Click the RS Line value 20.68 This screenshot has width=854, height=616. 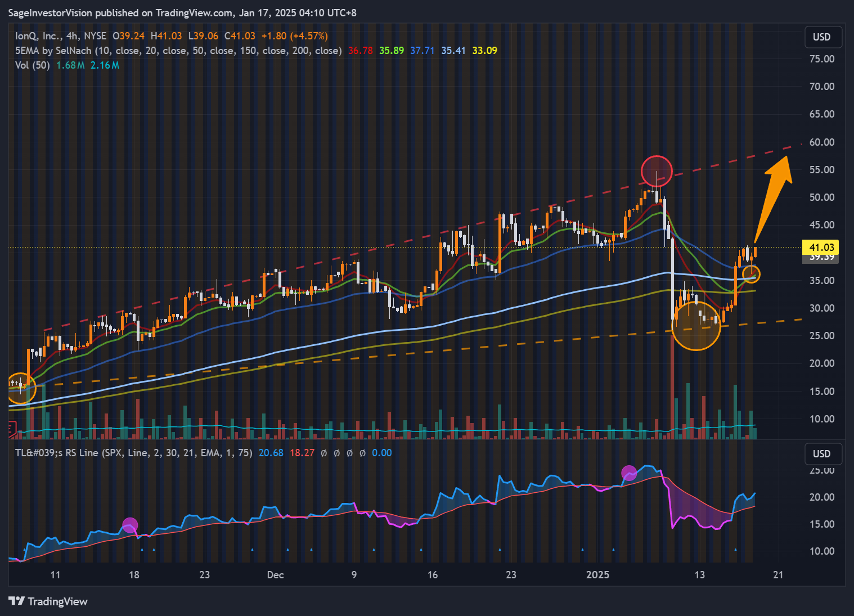click(x=271, y=453)
